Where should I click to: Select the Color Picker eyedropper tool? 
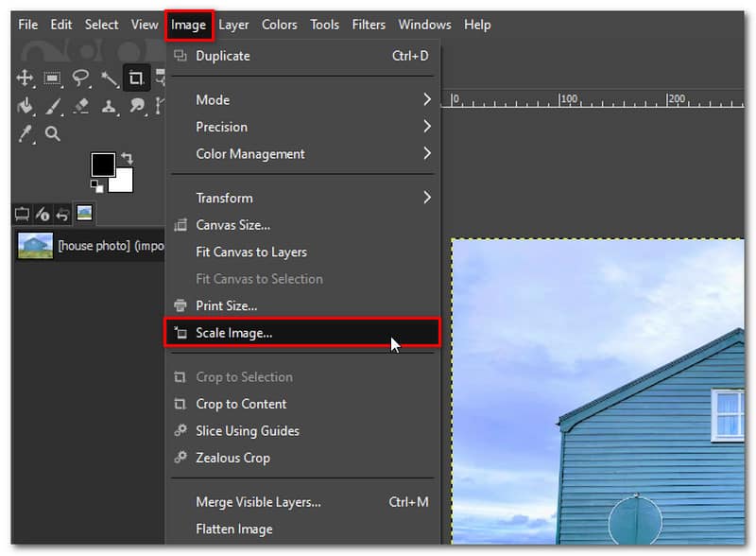[25, 133]
